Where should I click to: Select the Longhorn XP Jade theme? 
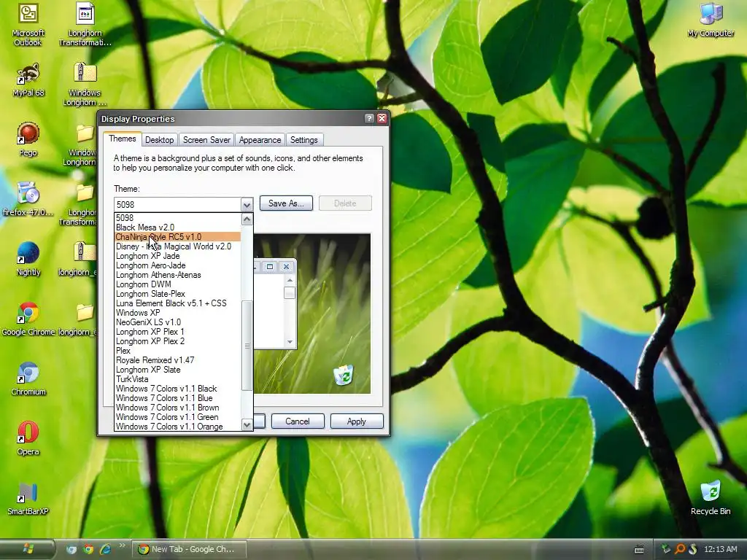click(x=178, y=256)
